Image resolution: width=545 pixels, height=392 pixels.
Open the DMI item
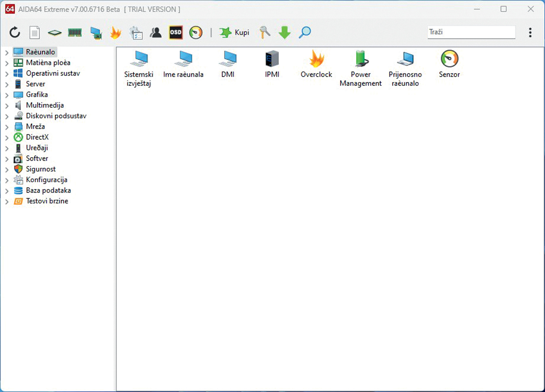coord(228,64)
